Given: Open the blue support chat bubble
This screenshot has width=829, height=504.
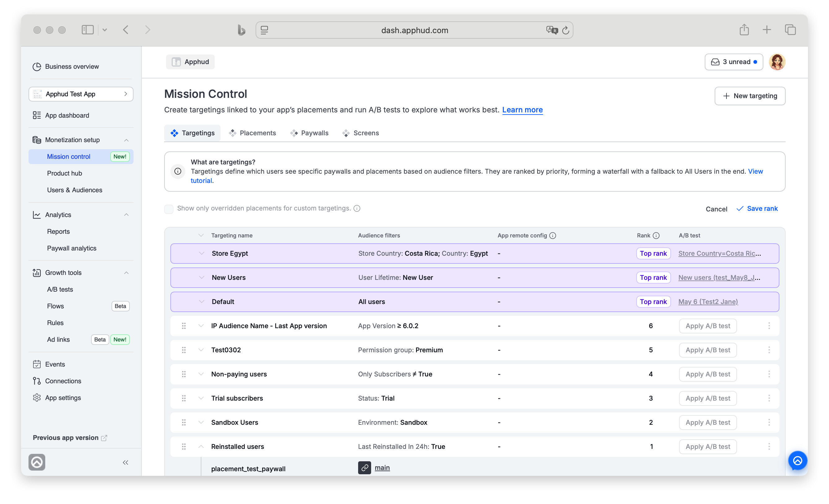Looking at the screenshot, I should tap(797, 460).
